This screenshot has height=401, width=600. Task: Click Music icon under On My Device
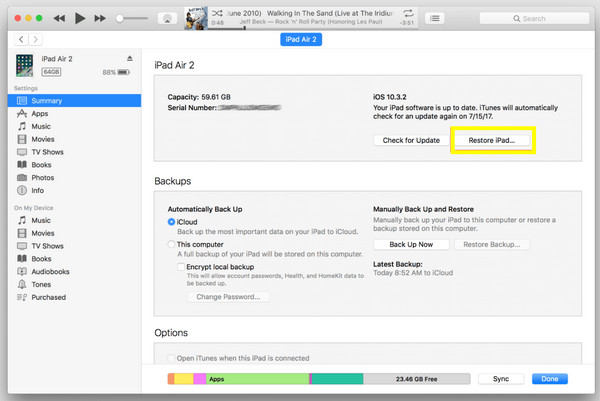coord(22,220)
